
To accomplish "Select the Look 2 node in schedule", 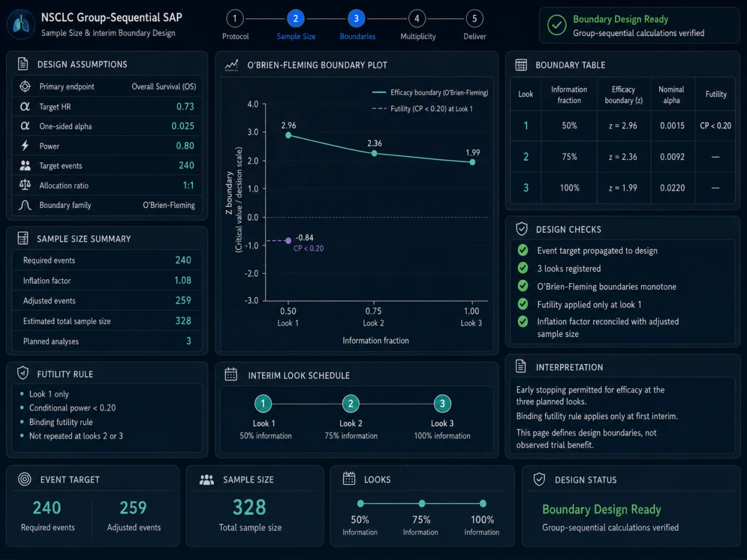I will pos(350,404).
